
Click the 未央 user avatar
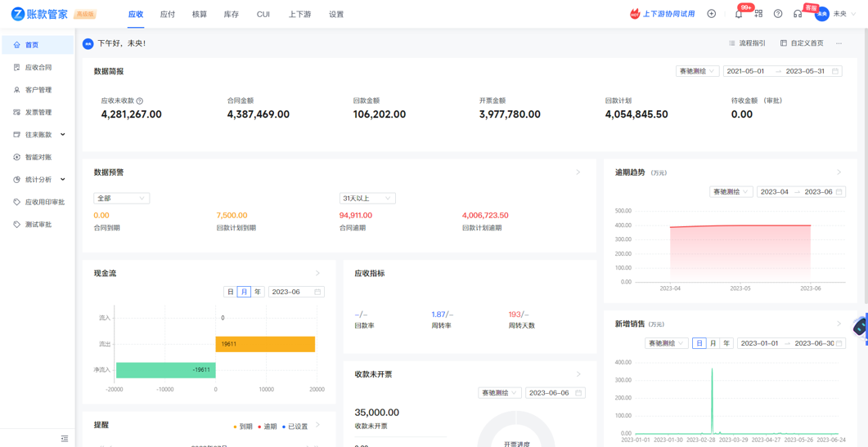tap(823, 15)
